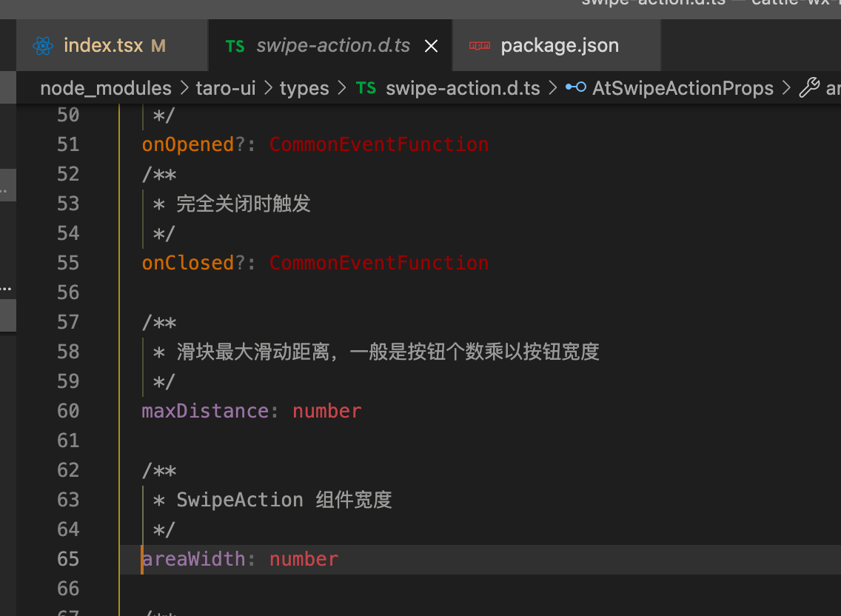Select the swipe-action.d.ts editor tab
This screenshot has height=616, width=841.
coord(330,46)
